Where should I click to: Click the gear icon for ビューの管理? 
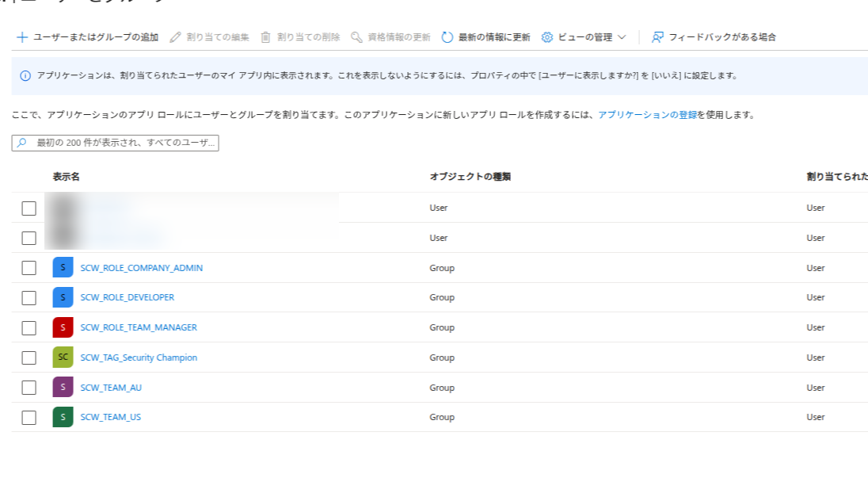click(547, 37)
